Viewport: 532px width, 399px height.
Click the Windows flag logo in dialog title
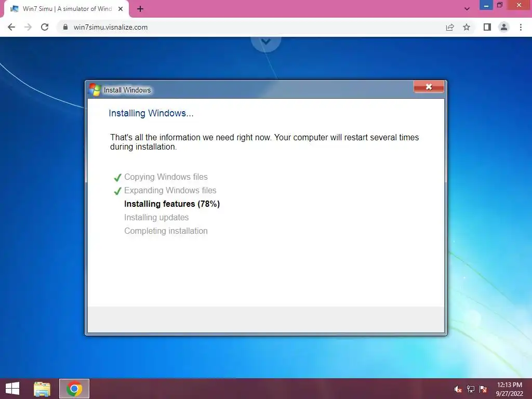coord(95,89)
